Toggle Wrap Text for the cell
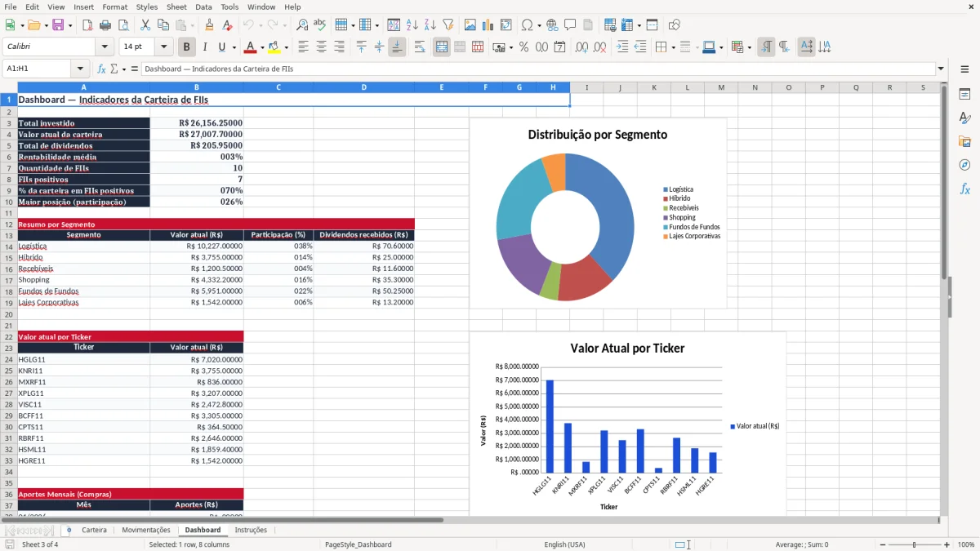Image resolution: width=980 pixels, height=551 pixels. 420,47
